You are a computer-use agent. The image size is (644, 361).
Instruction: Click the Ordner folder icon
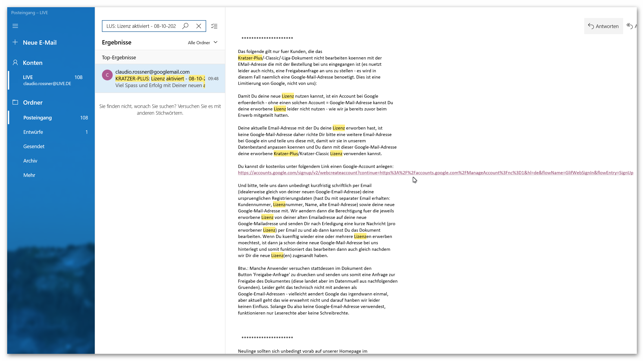[15, 102]
